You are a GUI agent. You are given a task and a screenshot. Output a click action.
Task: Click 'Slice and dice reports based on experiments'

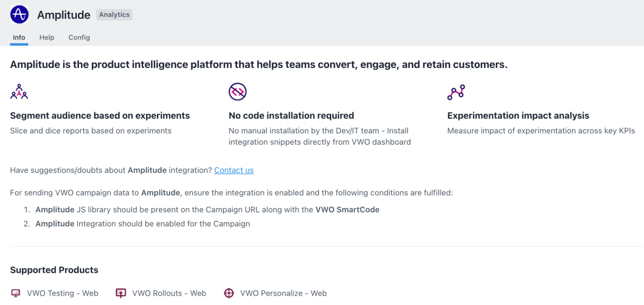point(91,131)
